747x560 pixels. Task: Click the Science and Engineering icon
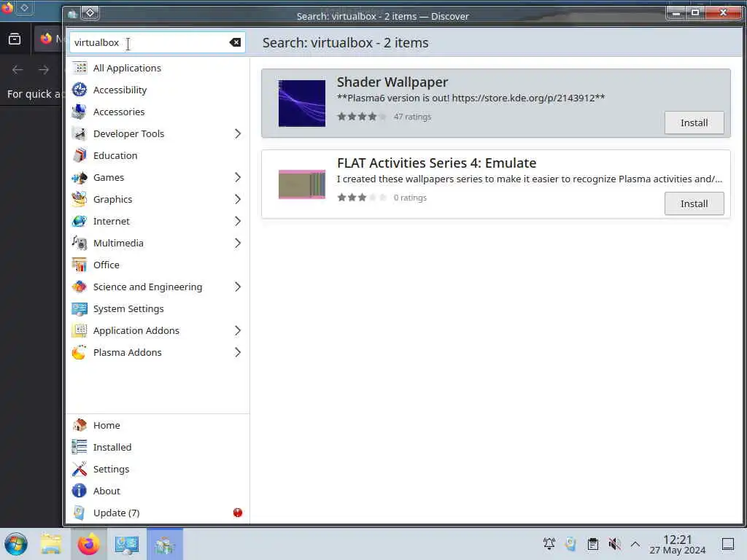[80, 287]
